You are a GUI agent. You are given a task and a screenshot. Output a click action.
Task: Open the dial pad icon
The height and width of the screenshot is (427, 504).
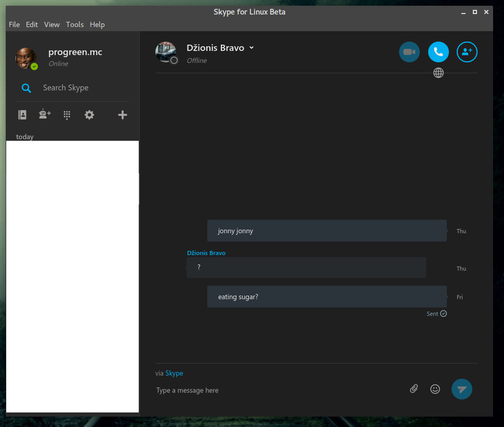click(x=67, y=115)
